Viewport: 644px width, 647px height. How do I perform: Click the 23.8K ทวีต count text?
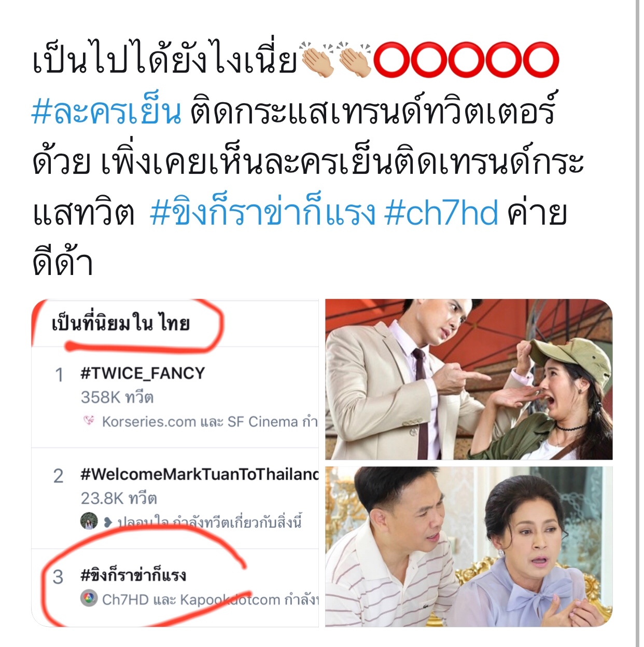tap(119, 498)
